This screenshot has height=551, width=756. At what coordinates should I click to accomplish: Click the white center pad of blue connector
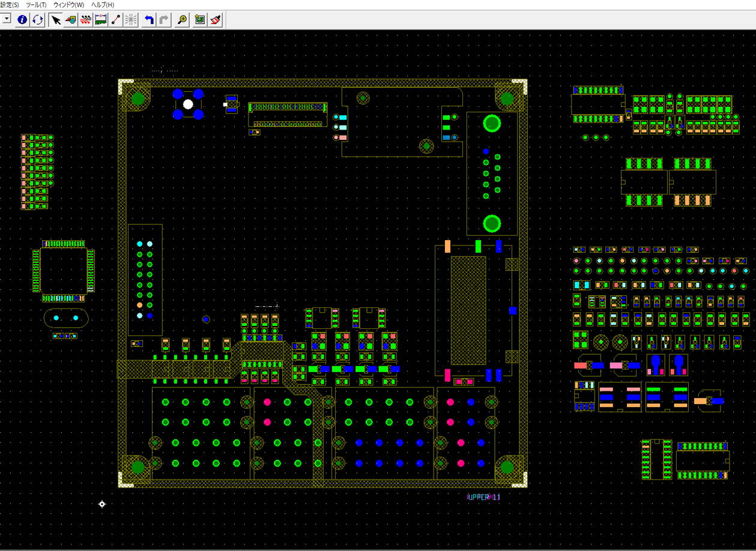click(x=188, y=104)
